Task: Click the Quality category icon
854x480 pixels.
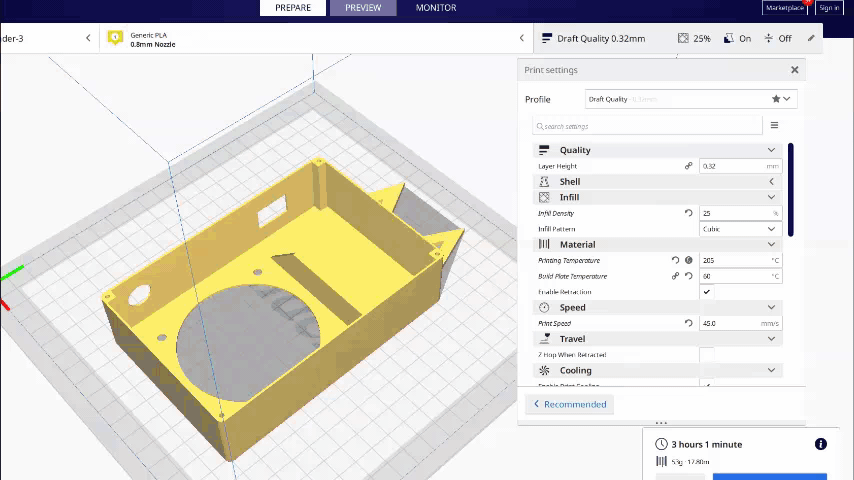Action: coord(544,150)
